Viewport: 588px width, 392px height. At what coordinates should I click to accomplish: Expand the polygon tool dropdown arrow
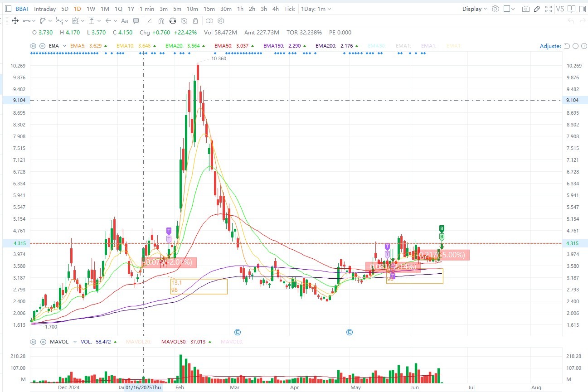click(x=50, y=21)
